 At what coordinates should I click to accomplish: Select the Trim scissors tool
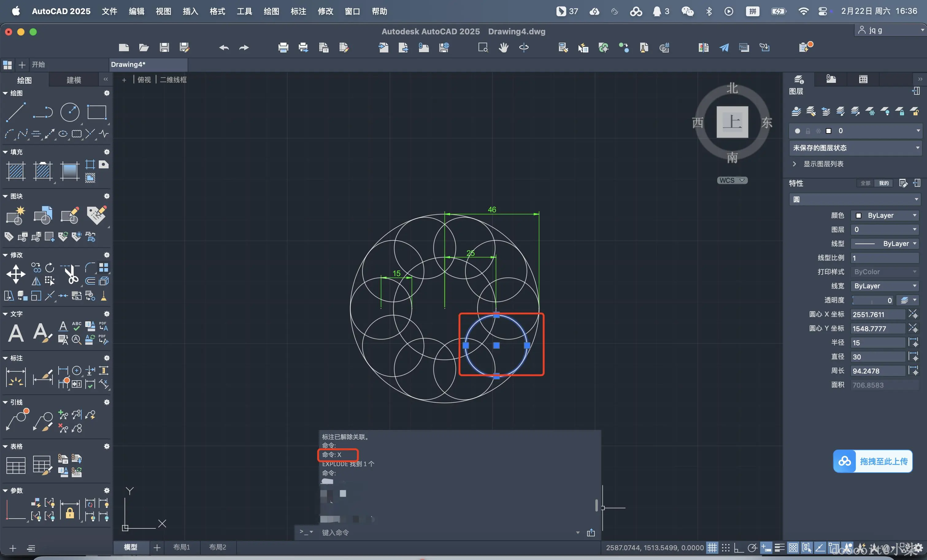pyautogui.click(x=71, y=274)
